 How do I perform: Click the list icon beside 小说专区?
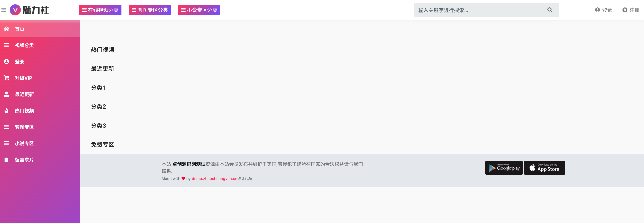click(x=7, y=143)
